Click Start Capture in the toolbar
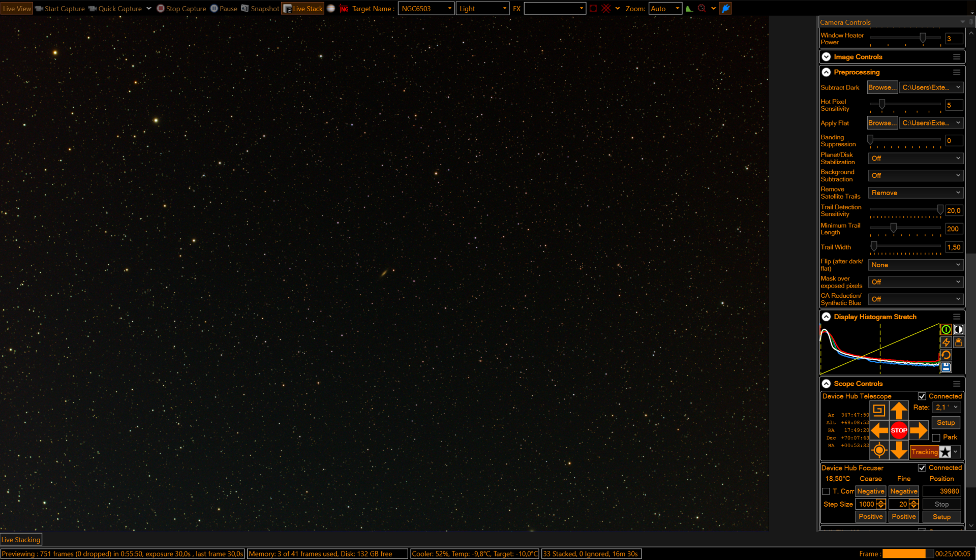976x560 pixels. (x=60, y=9)
